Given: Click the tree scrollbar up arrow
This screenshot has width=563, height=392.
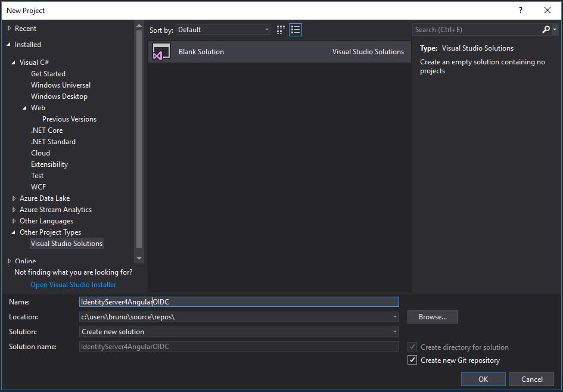Looking at the screenshot, I should [x=139, y=26].
